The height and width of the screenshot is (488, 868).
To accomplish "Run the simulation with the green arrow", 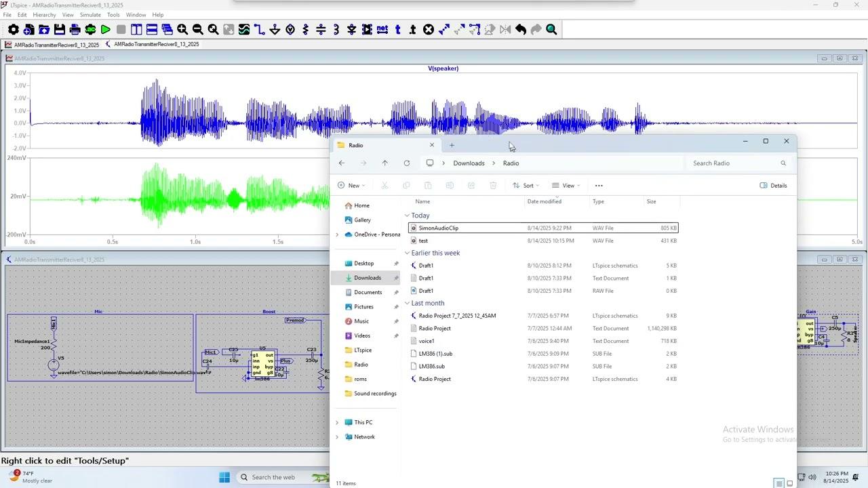I will (106, 29).
